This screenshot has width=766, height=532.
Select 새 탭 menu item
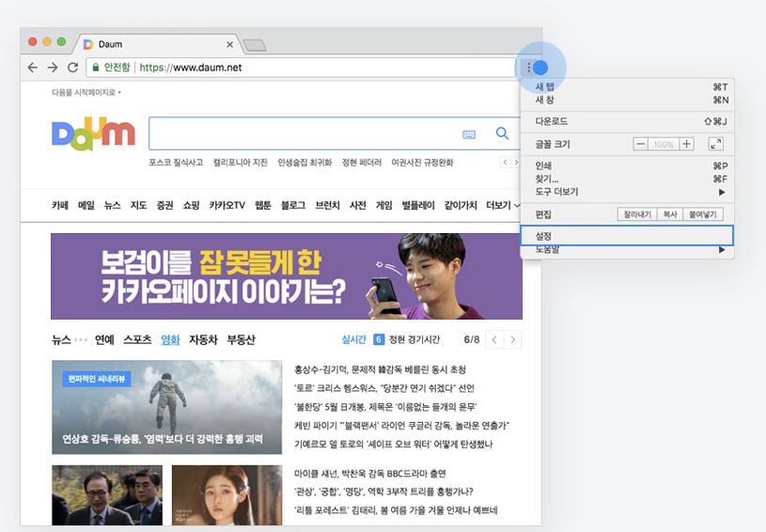coord(627,87)
